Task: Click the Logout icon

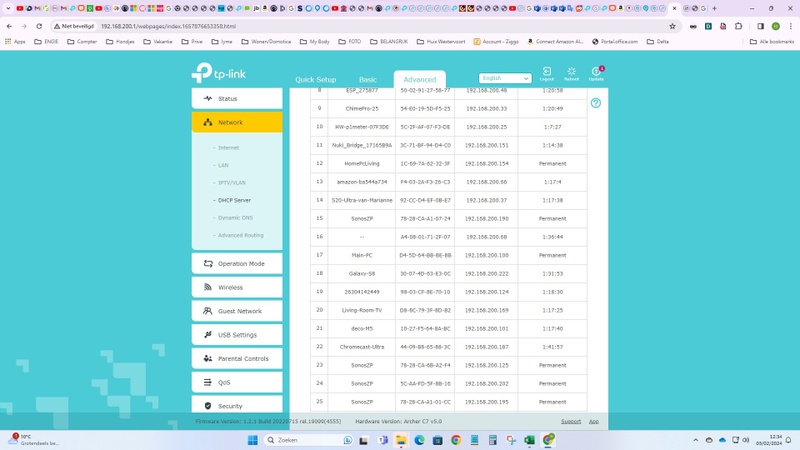Action: [x=546, y=73]
